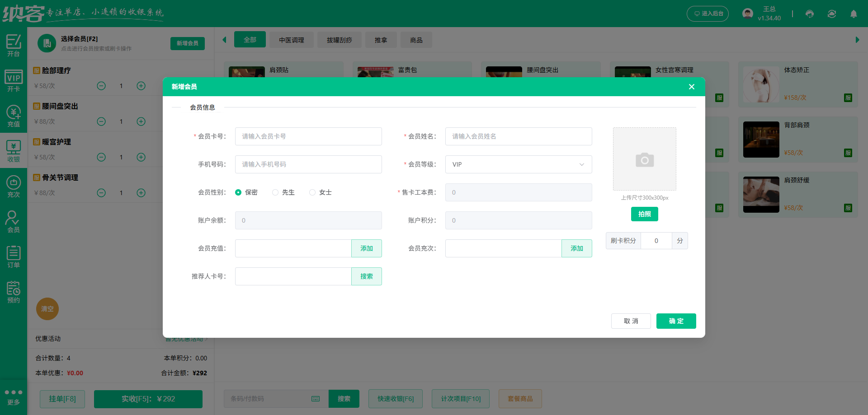
Task: Open the 订单 orders icon in sidebar
Action: 14,256
